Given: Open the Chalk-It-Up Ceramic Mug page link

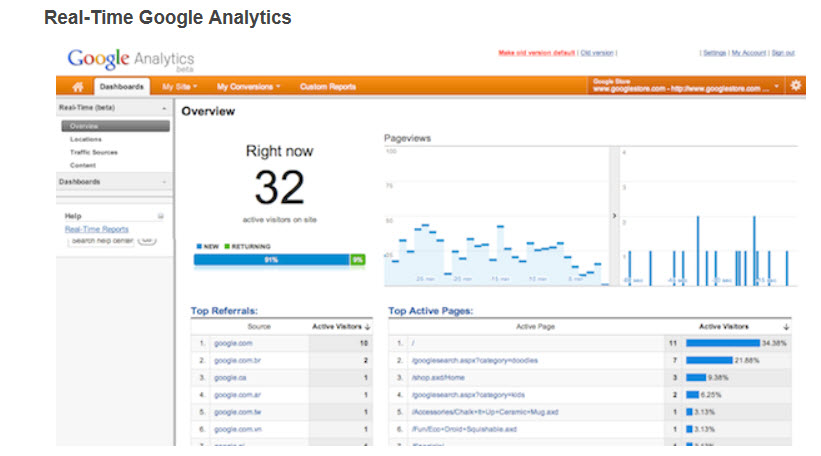Looking at the screenshot, I should 484,413.
